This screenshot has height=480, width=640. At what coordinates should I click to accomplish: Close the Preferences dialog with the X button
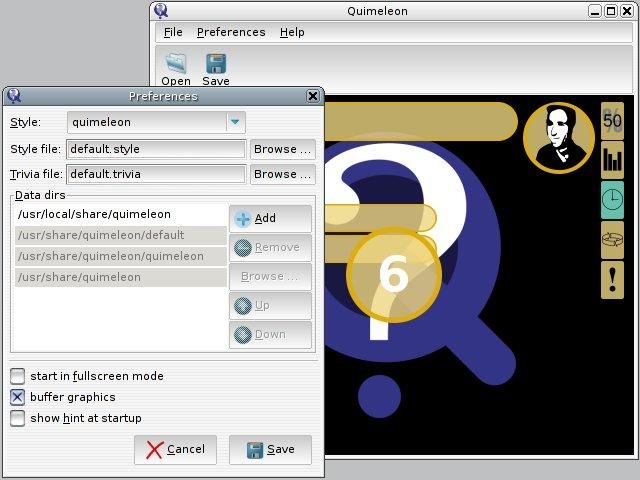pyautogui.click(x=313, y=96)
